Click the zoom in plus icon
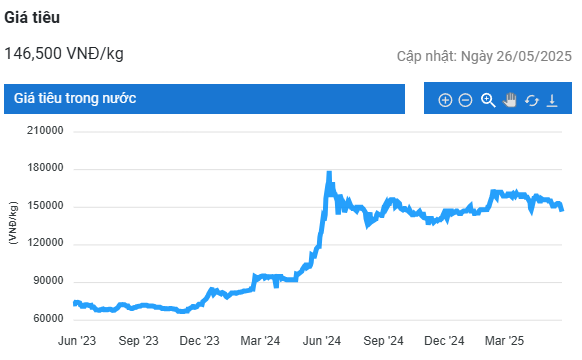 tap(445, 100)
